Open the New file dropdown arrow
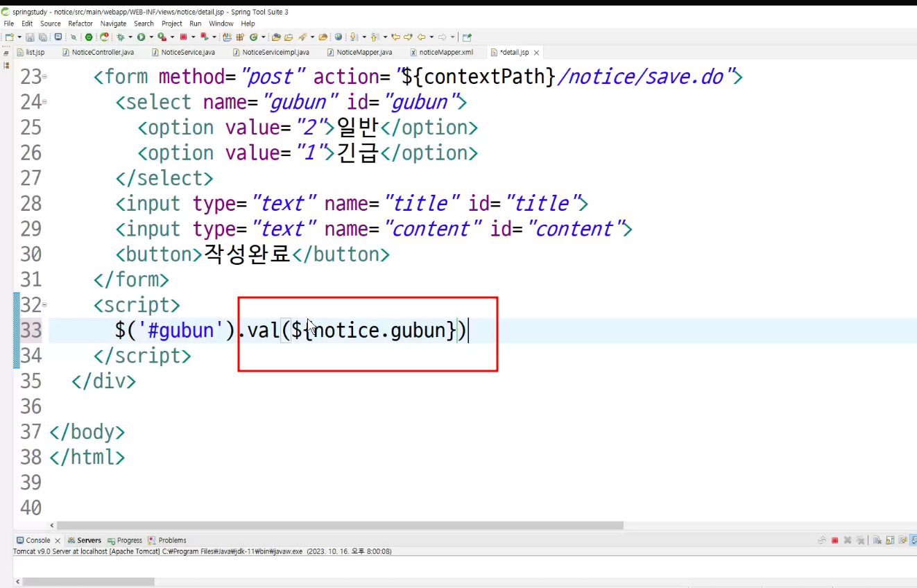Screen dimensions: 917x588 point(19,37)
